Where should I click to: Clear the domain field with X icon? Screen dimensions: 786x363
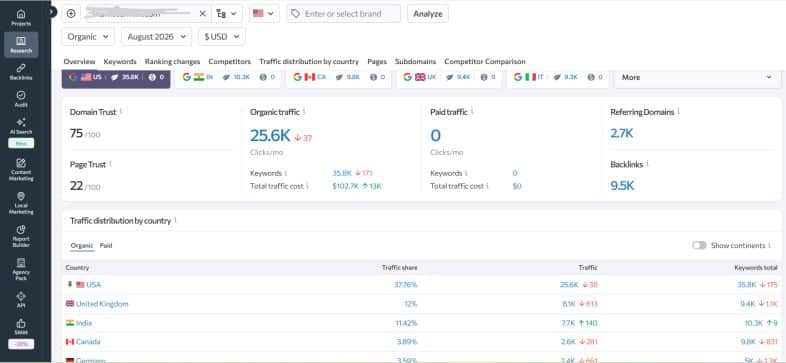coord(203,14)
